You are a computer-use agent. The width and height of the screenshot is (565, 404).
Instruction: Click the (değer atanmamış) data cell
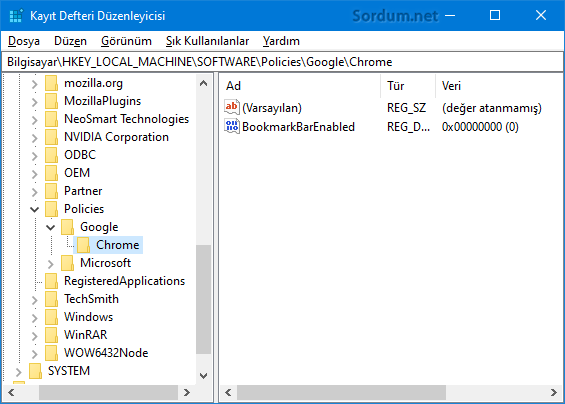click(x=491, y=108)
